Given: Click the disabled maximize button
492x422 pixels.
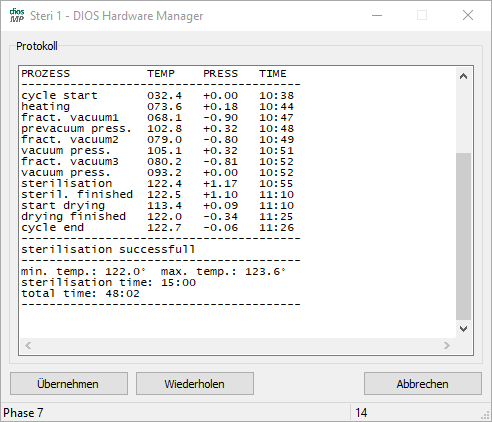Looking at the screenshot, I should pos(422,15).
